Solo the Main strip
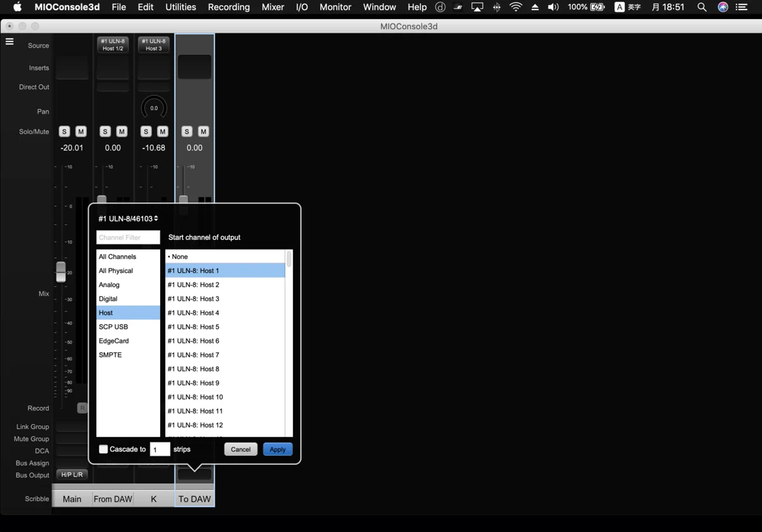This screenshot has height=532, width=762. click(x=64, y=131)
